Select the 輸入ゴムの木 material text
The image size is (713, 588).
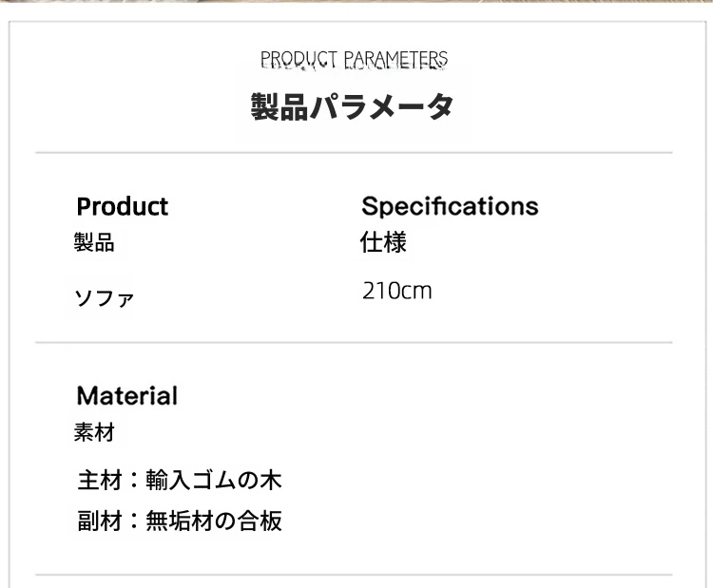214,481
